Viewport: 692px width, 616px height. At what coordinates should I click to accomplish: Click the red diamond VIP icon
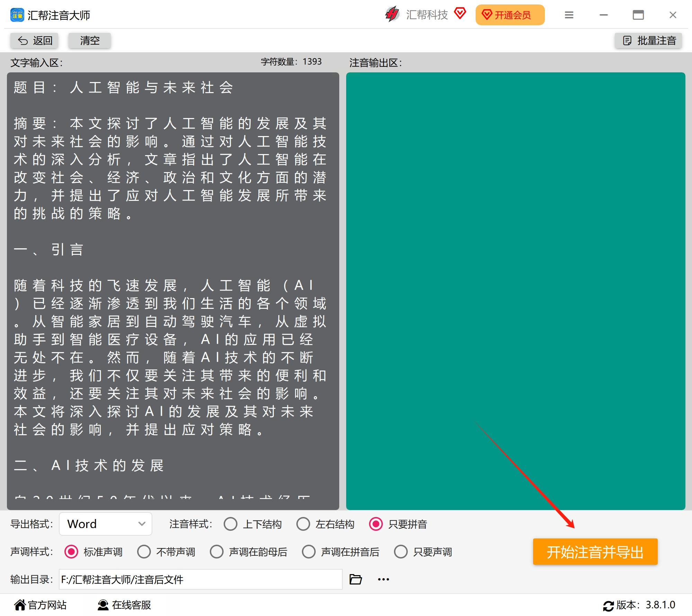[x=460, y=14]
